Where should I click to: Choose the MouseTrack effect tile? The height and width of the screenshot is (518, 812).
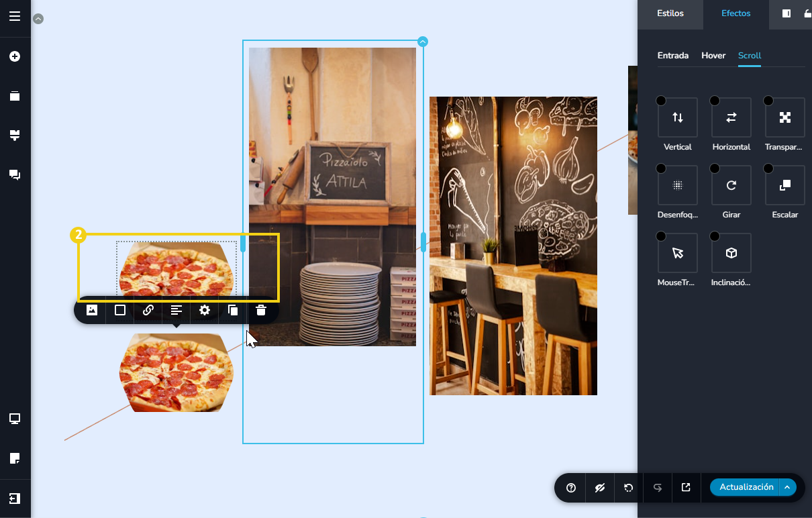pyautogui.click(x=678, y=253)
